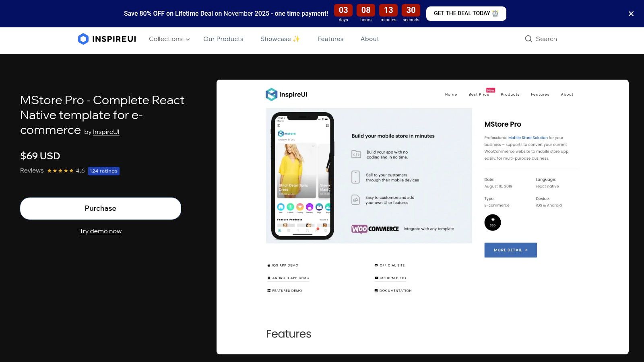Dismiss the 80% OFF promo banner

coord(631,13)
